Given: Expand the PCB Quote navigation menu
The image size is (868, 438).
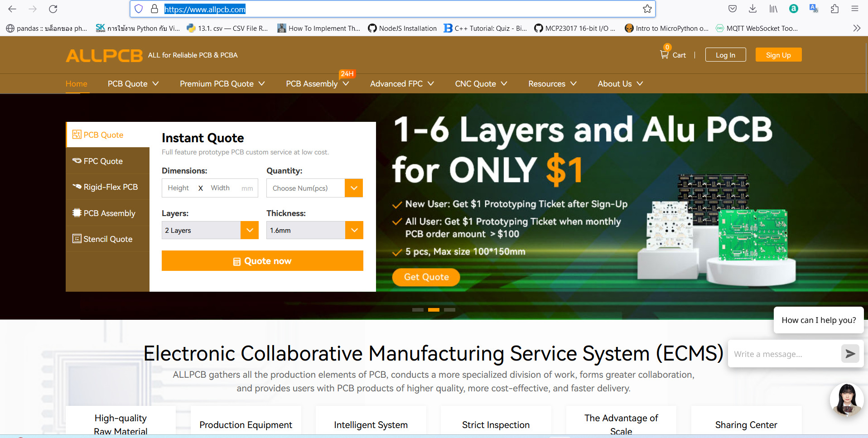Looking at the screenshot, I should [x=133, y=84].
